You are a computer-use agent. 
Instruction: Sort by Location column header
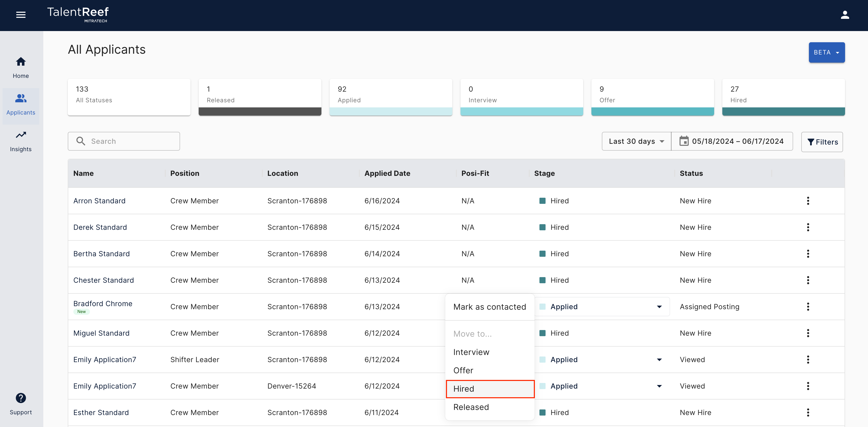282,174
